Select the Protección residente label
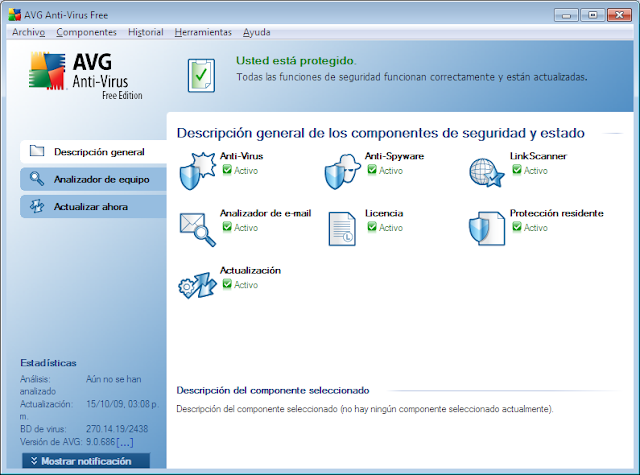This screenshot has height=475, width=640. (556, 213)
